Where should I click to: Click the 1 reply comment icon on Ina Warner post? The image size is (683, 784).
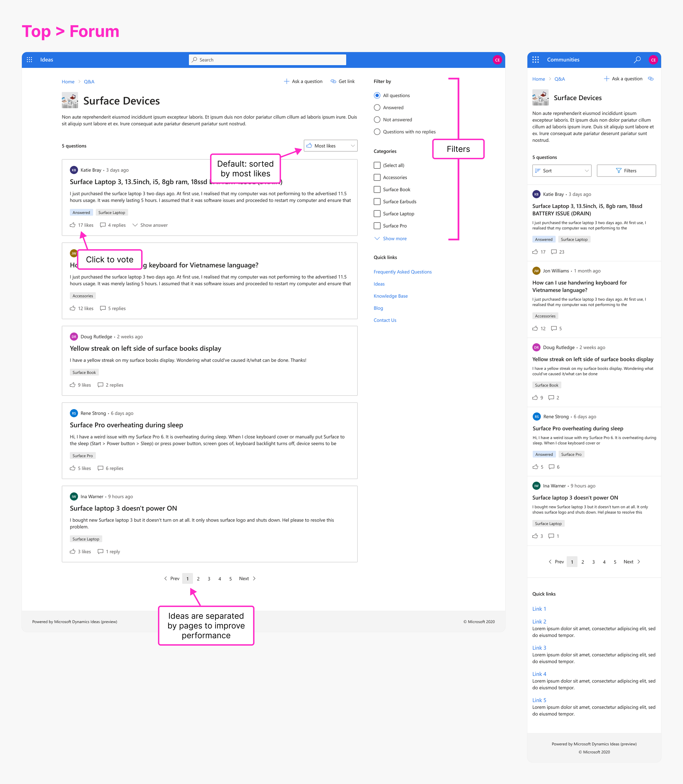point(101,552)
